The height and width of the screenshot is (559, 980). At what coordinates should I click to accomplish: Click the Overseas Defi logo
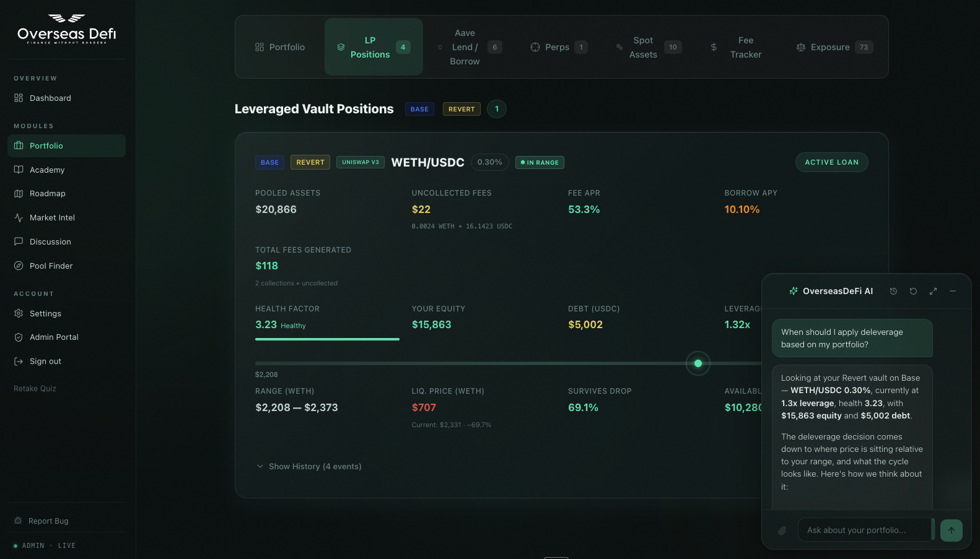pyautogui.click(x=67, y=29)
